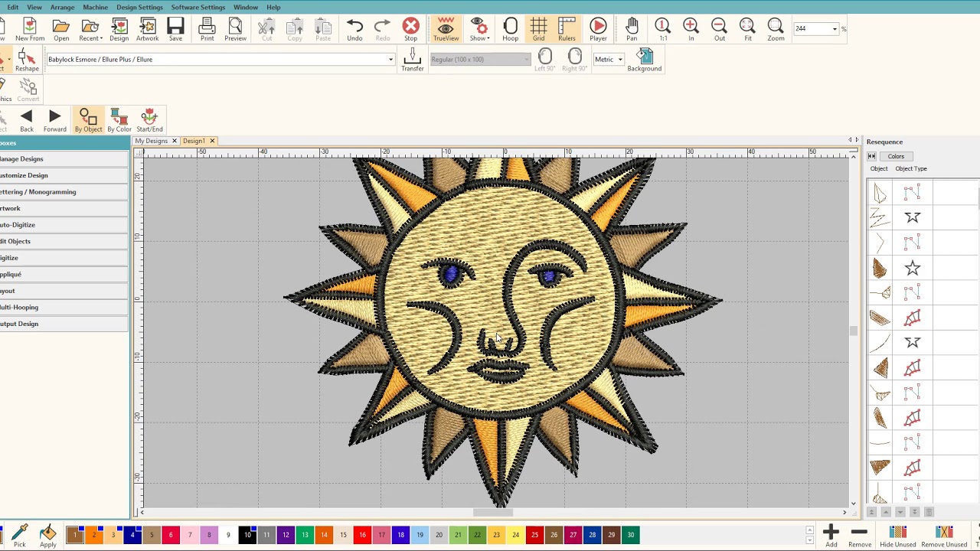Expand the Customize Design toolbox
The image size is (980, 551).
point(64,175)
